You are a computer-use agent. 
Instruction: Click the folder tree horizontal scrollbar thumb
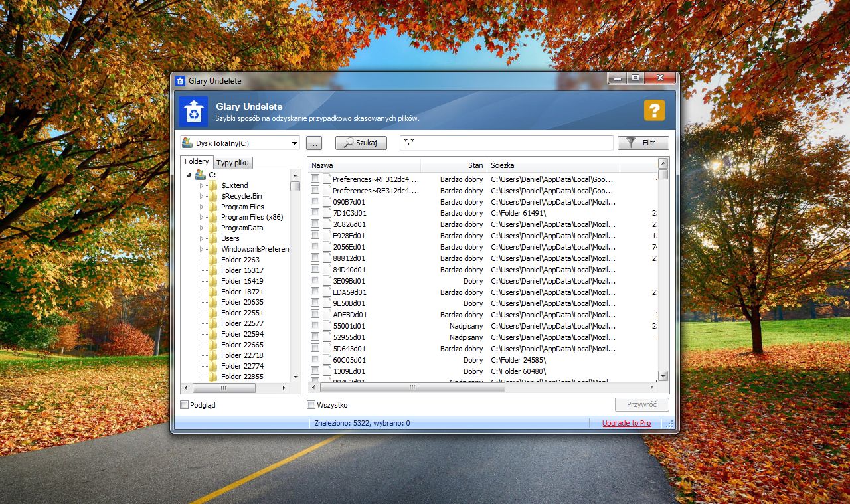(x=223, y=388)
